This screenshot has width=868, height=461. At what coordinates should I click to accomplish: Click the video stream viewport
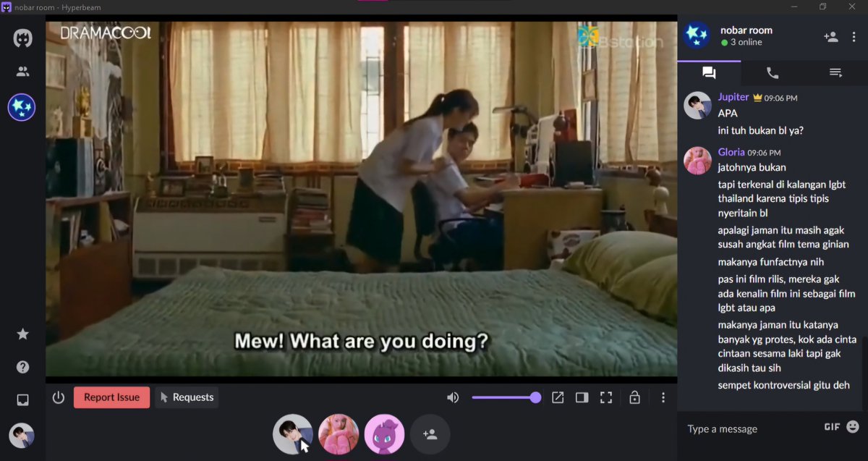[x=361, y=198]
